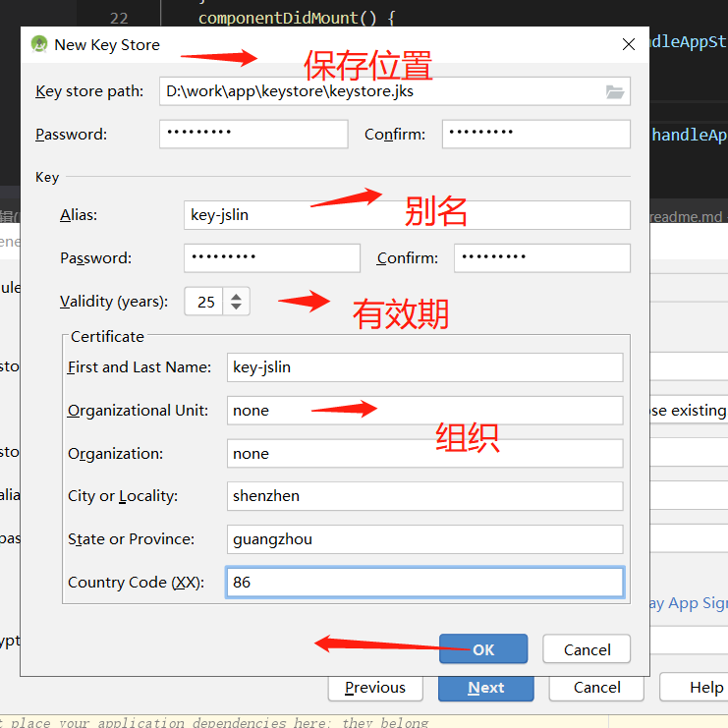Increase validity years with up arrow

(x=237, y=297)
